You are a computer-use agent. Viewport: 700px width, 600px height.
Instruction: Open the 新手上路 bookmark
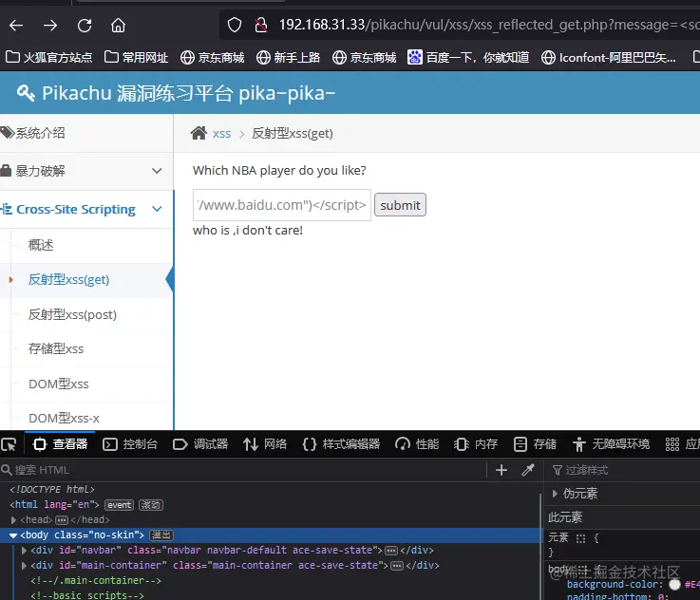[289, 57]
